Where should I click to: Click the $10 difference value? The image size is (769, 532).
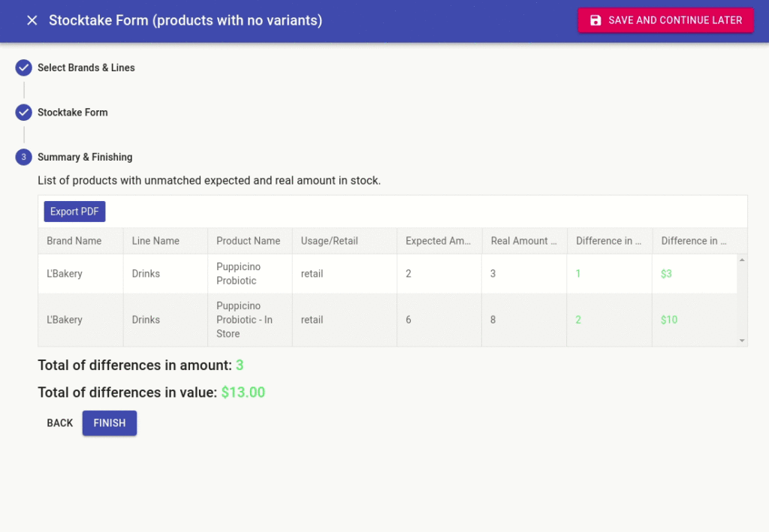tap(669, 320)
